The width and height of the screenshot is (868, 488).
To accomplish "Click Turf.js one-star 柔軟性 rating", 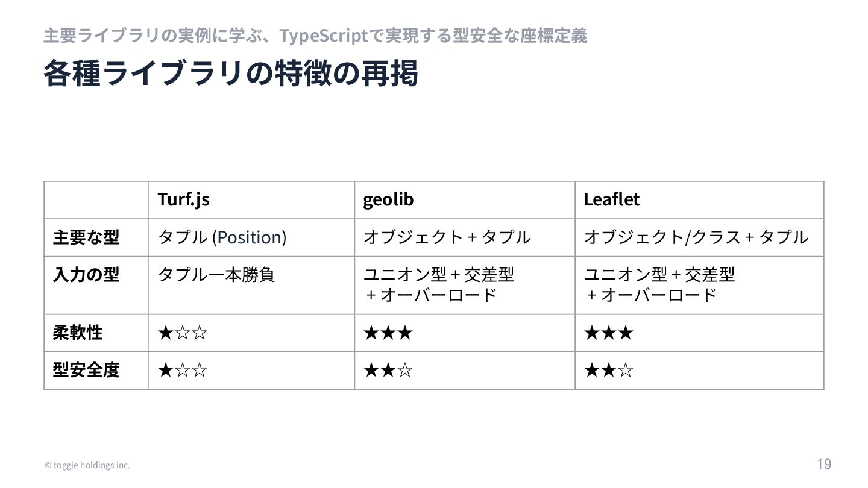I will [183, 333].
